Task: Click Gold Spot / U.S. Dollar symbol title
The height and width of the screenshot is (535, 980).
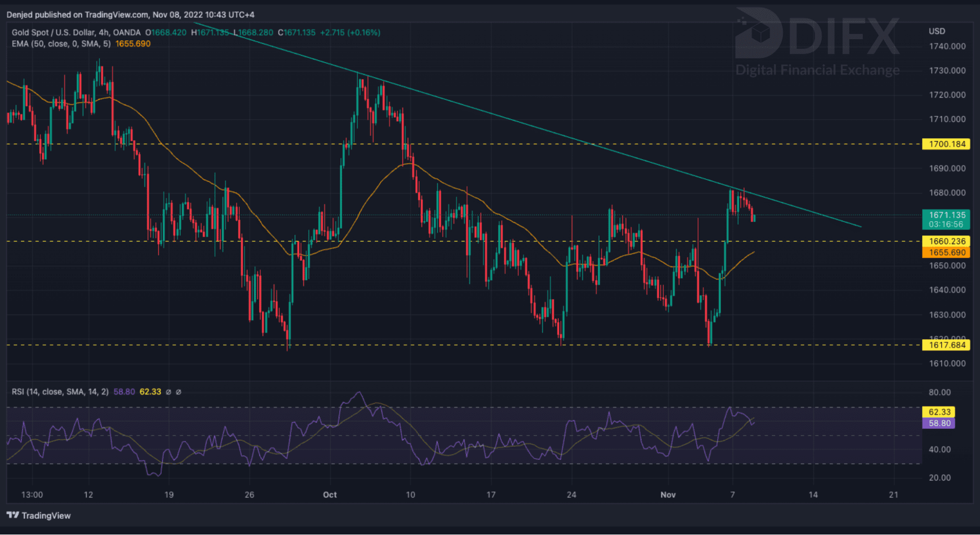Action: (x=53, y=32)
